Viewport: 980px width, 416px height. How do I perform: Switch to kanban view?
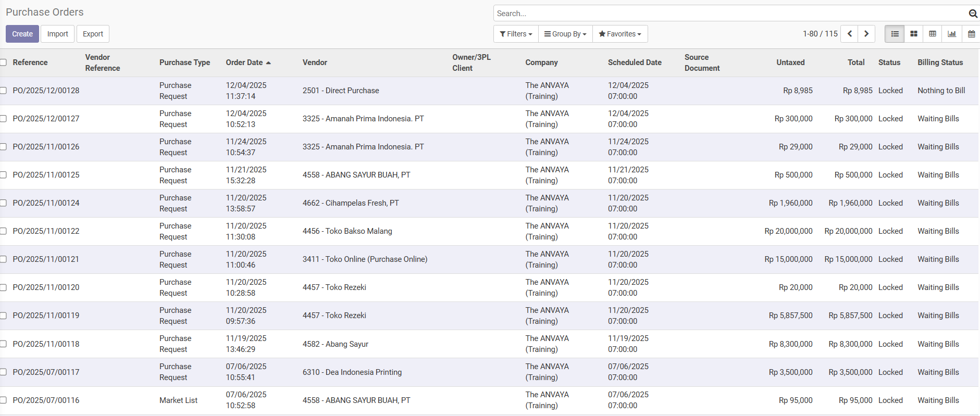pos(913,34)
